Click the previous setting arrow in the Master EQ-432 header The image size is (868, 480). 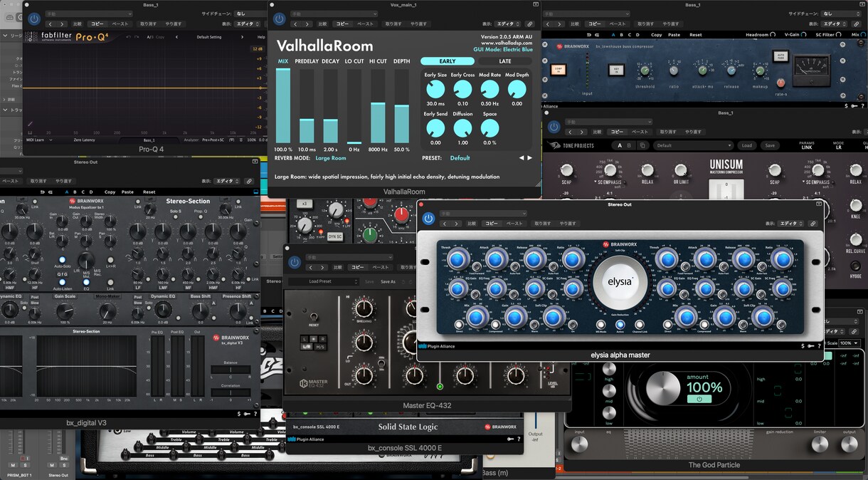tap(312, 267)
